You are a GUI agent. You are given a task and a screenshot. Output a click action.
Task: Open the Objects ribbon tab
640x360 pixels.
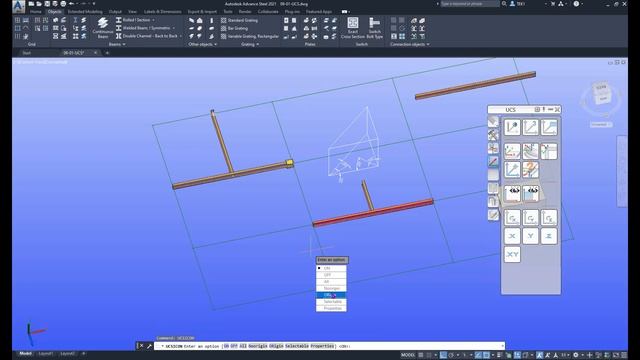(54, 11)
